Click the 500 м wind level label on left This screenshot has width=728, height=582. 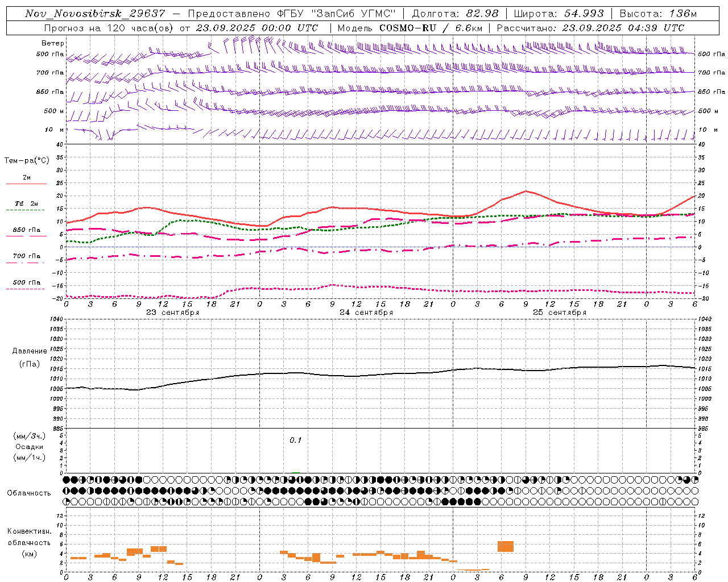(54, 111)
